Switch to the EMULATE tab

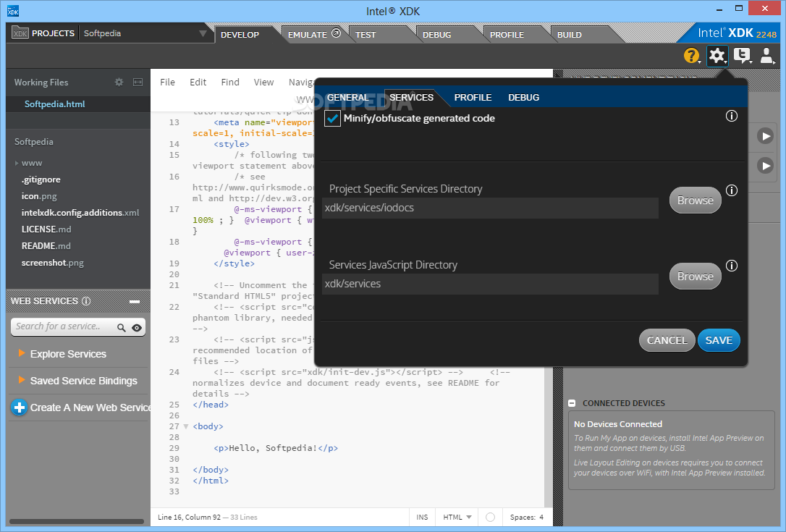(x=308, y=35)
